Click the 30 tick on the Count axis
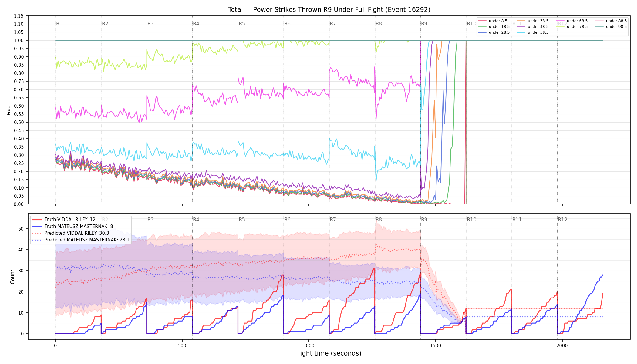 21,271
